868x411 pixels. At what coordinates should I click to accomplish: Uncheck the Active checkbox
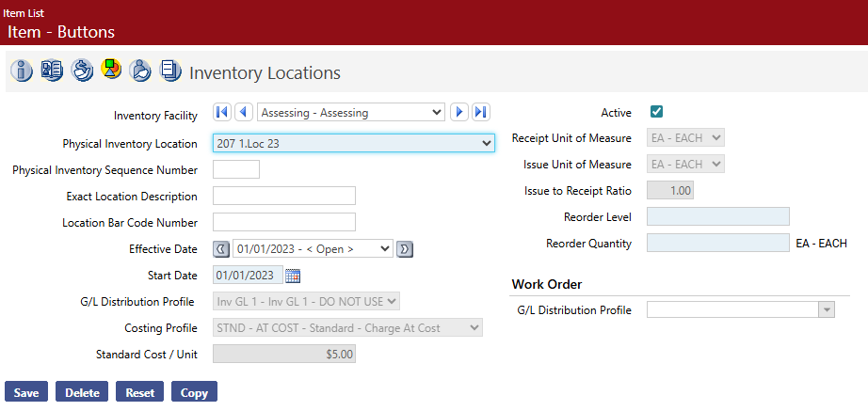pyautogui.click(x=656, y=112)
